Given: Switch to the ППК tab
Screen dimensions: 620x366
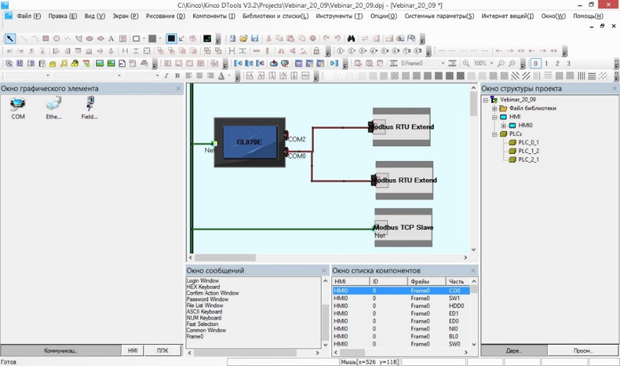Looking at the screenshot, I should tap(162, 351).
